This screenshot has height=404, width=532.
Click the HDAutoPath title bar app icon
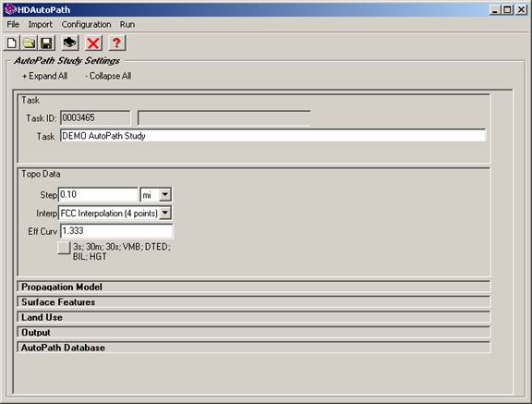[10, 9]
